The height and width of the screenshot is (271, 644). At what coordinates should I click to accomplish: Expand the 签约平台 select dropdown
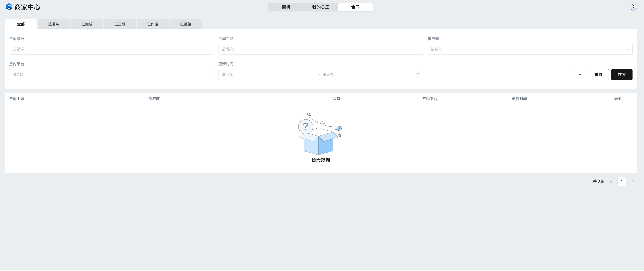[x=111, y=75]
